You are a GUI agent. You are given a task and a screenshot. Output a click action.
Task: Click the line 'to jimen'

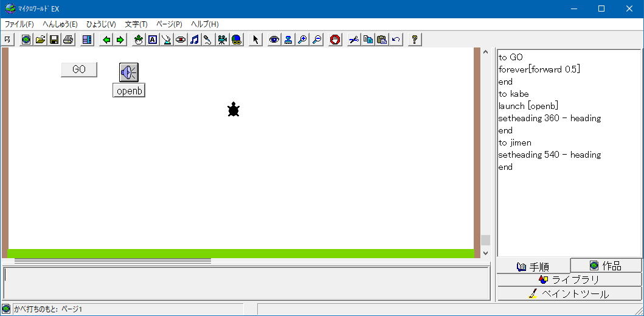point(514,142)
